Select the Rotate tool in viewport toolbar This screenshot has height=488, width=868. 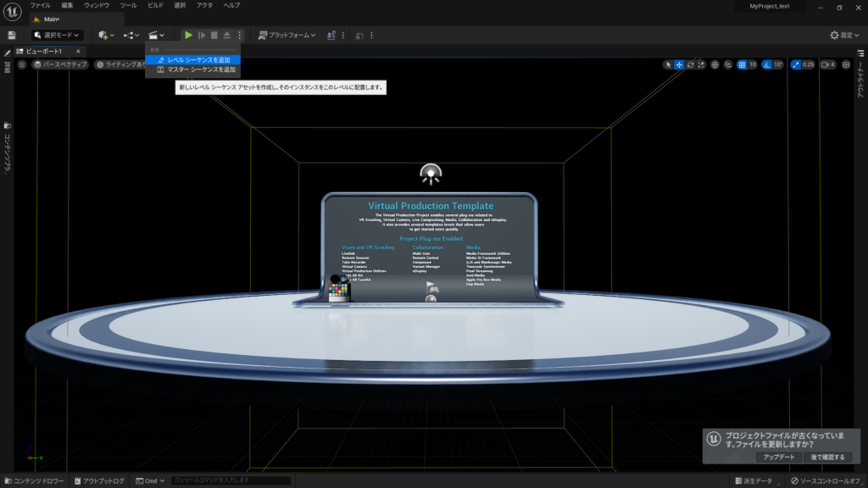click(691, 64)
